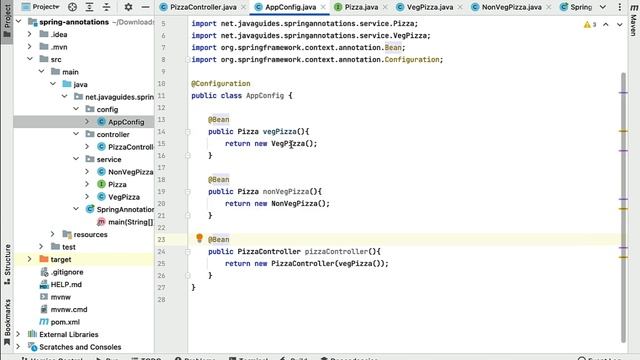Expand Scratches and Consoles node
Viewport: 640px width, 360px height.
(x=18, y=347)
